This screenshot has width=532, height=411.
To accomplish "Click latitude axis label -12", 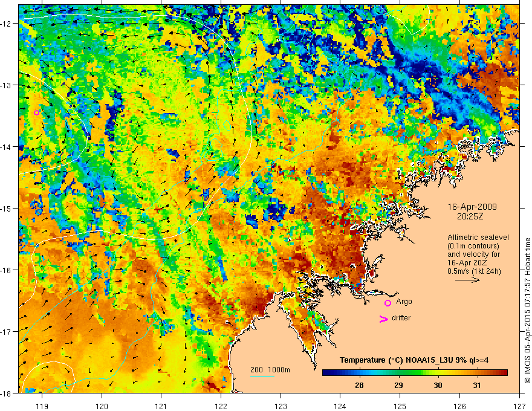I will pos(6,24).
